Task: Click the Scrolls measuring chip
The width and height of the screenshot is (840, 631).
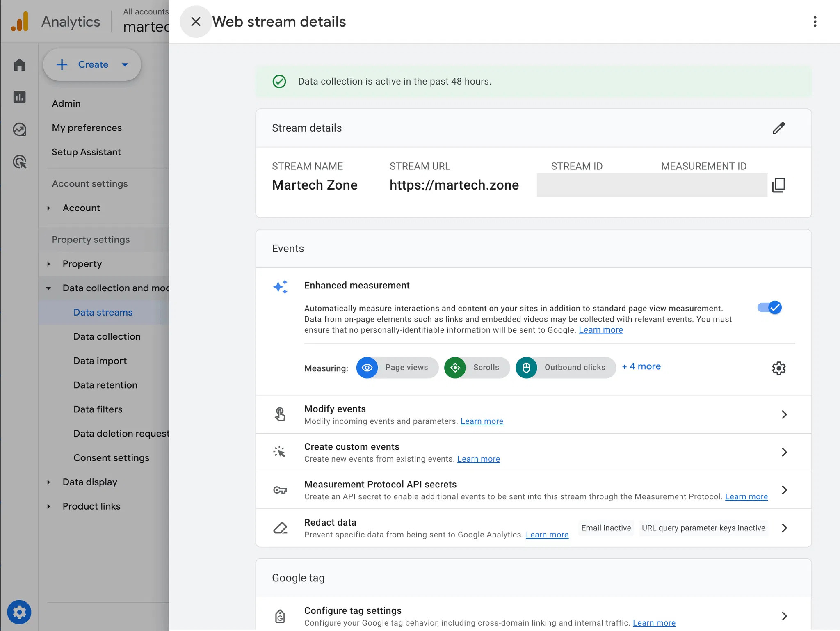Action: point(477,368)
